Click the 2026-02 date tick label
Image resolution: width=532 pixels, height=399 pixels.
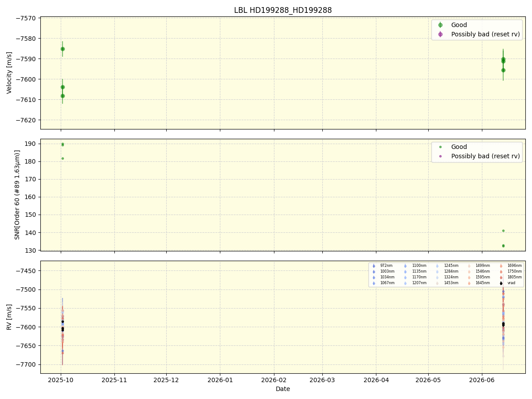click(x=274, y=380)
